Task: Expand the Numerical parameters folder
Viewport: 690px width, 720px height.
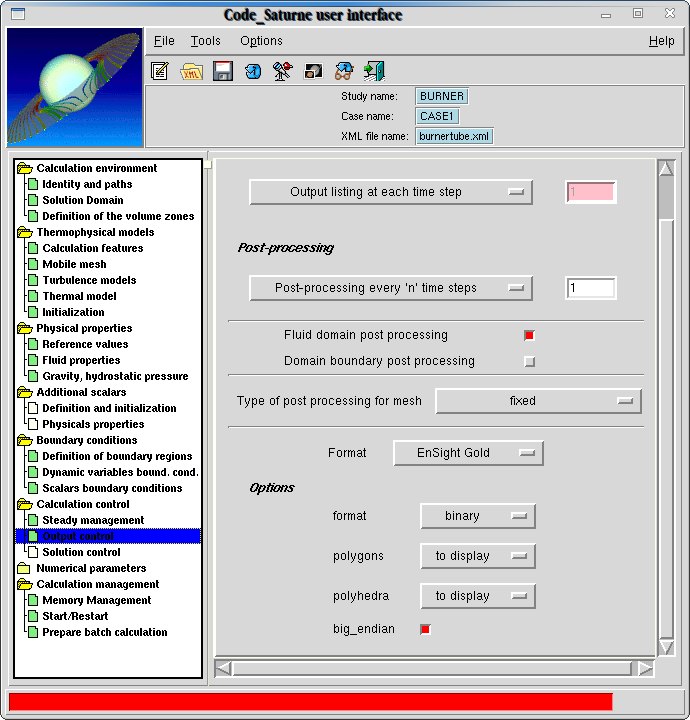Action: point(24,568)
